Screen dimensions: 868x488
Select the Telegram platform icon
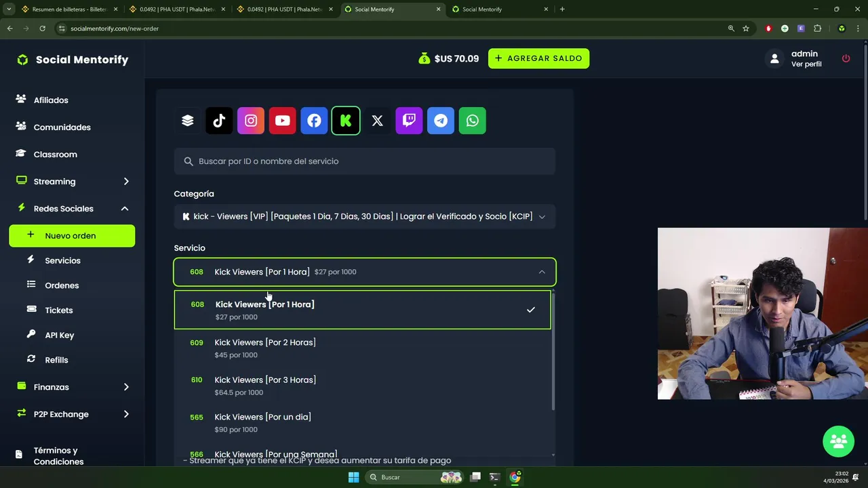click(x=441, y=121)
